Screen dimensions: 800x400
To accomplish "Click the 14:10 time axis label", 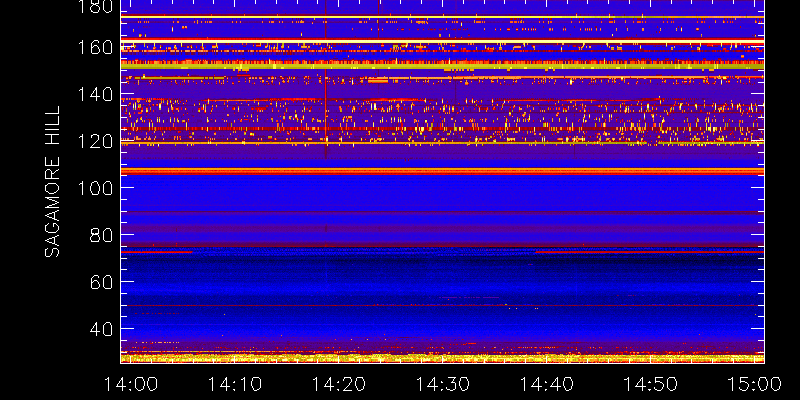I will (x=235, y=384).
